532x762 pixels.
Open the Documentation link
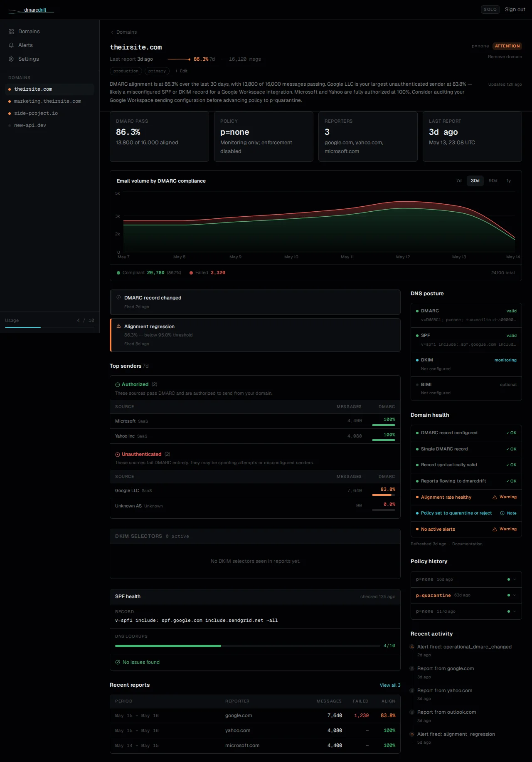click(x=467, y=544)
